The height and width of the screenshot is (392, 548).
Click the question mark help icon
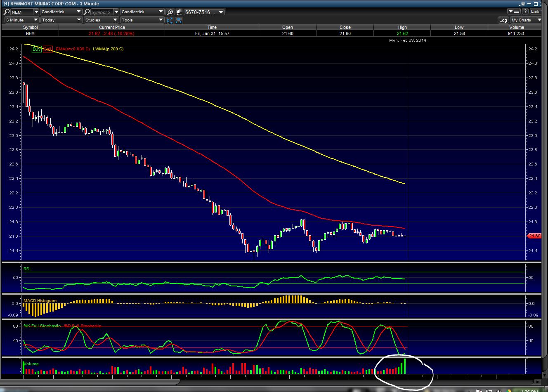tap(525, 12)
